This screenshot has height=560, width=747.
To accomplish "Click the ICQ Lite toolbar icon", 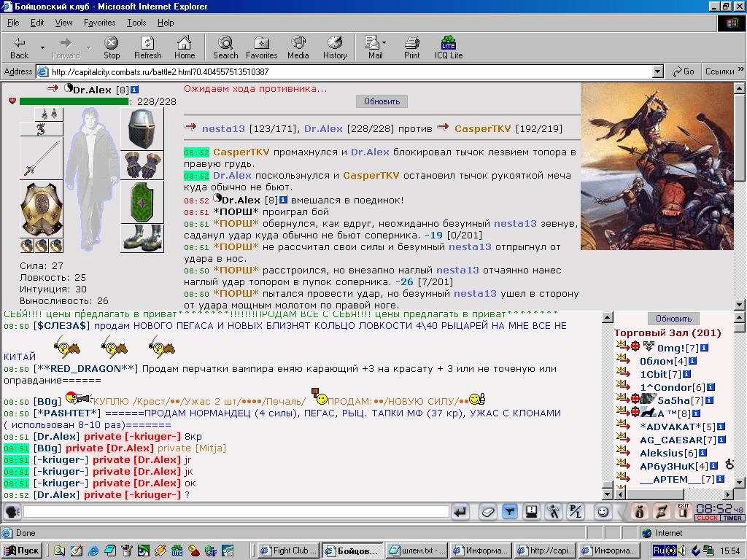I will pyautogui.click(x=449, y=47).
